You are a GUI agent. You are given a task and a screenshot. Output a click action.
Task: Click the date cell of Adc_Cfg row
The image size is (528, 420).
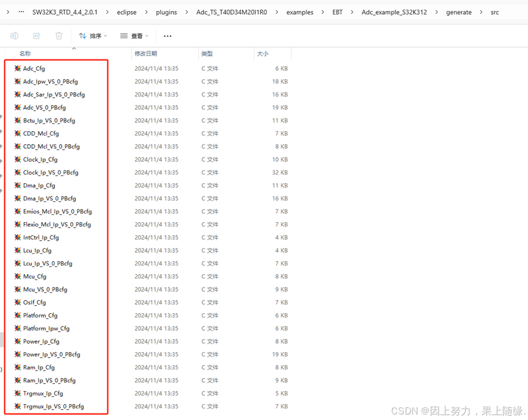click(x=156, y=68)
